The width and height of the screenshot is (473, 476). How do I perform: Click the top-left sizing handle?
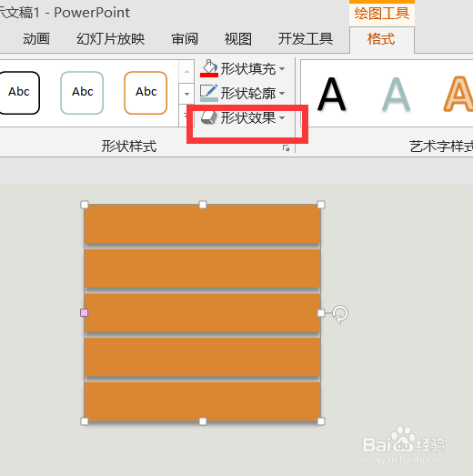pos(85,205)
